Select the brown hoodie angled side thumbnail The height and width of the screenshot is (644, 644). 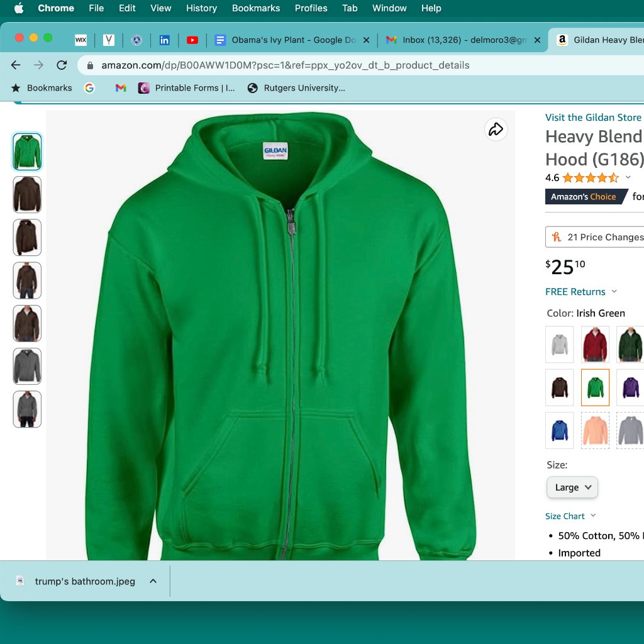point(27,237)
